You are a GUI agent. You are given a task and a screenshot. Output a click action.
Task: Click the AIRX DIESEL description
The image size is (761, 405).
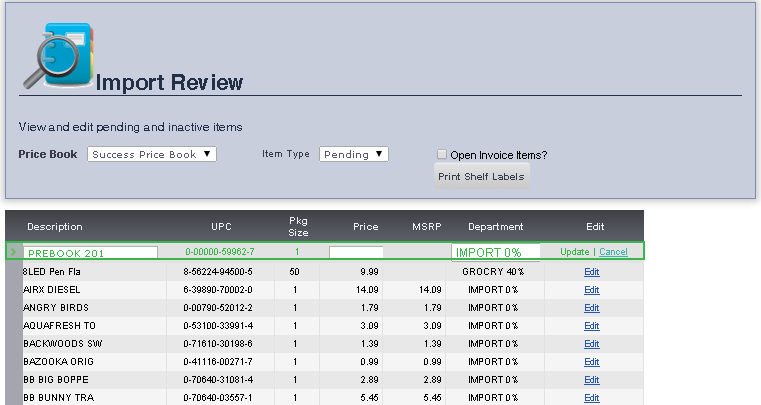click(51, 289)
